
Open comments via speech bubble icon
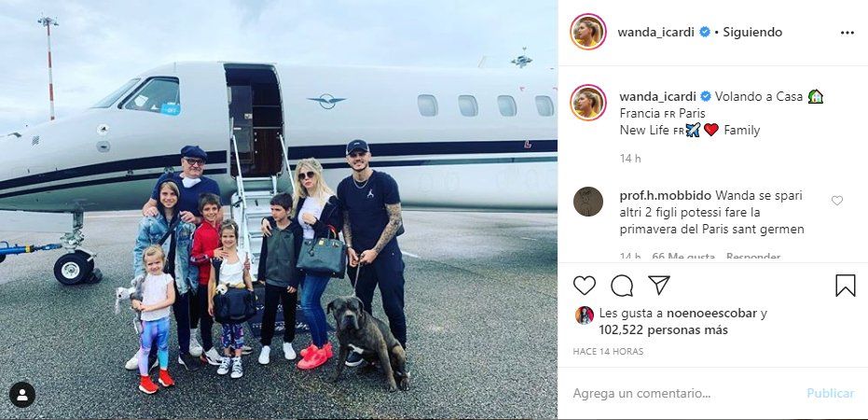(622, 286)
